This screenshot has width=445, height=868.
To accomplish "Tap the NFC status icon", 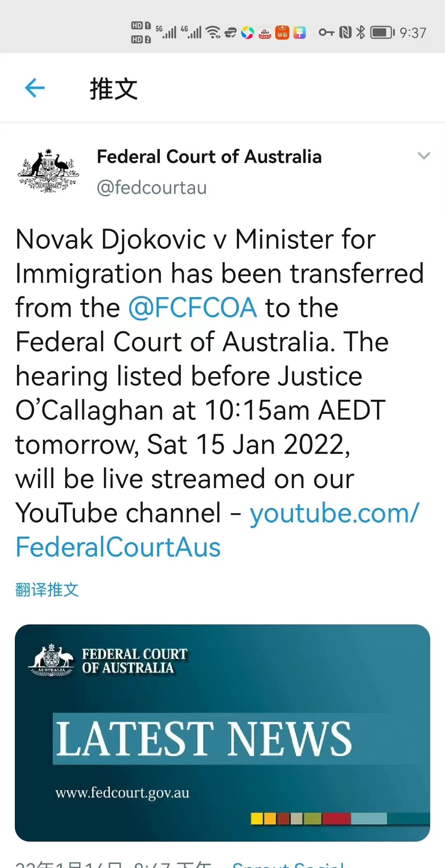I will click(x=345, y=32).
